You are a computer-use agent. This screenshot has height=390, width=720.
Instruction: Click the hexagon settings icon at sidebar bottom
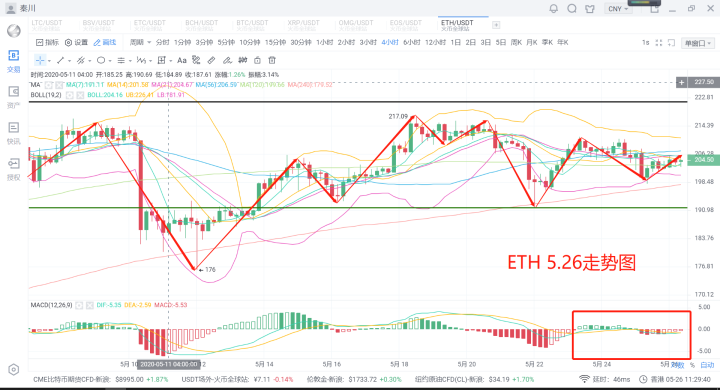13,369
